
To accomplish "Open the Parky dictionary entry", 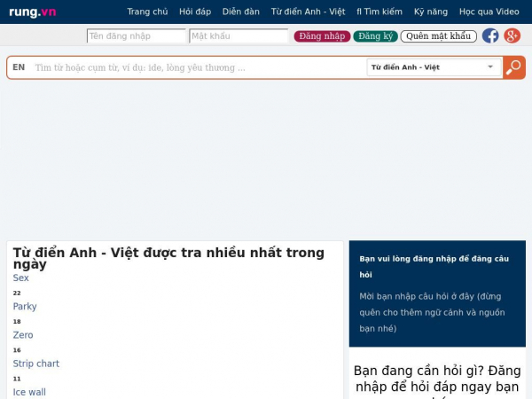I will (x=25, y=307).
